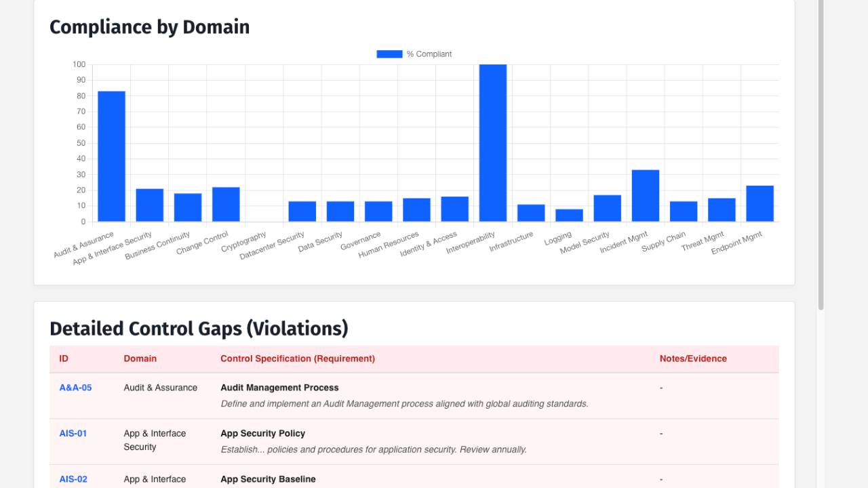Screen dimensions: 868x488
Task: Click the Supply Chain bar
Action: 684,211
